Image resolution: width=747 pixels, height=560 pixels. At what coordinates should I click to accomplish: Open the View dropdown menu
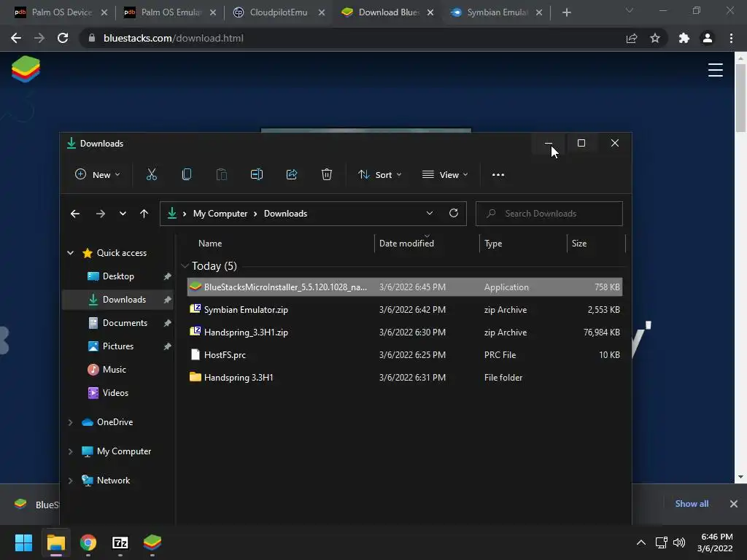(445, 175)
